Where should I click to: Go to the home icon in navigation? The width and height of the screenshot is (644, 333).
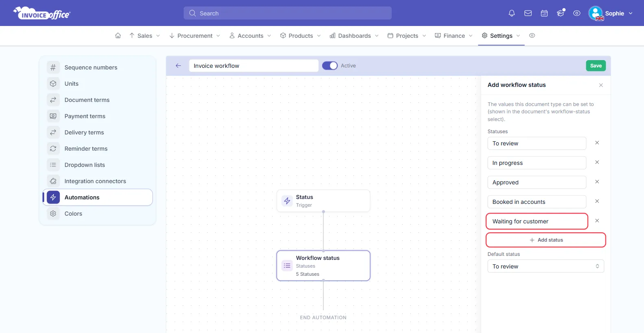pos(118,35)
